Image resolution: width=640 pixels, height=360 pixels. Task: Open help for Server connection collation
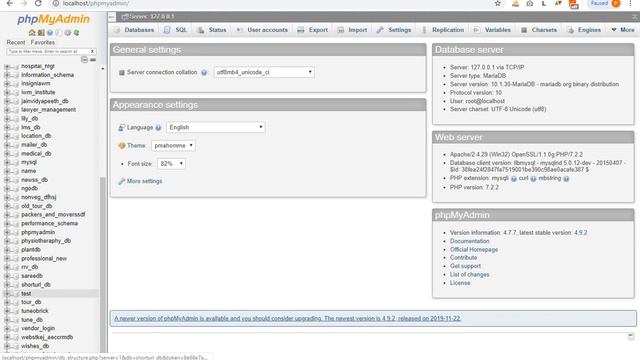(204, 73)
